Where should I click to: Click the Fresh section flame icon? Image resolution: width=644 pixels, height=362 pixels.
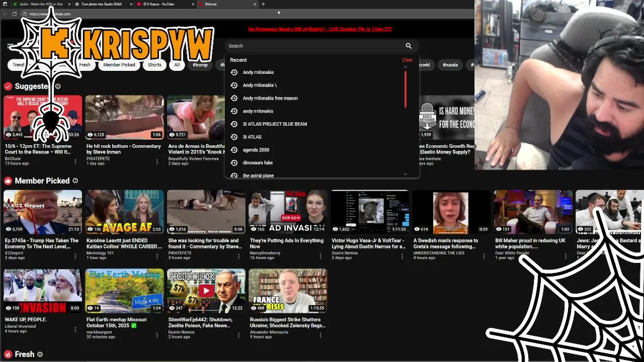(8, 354)
